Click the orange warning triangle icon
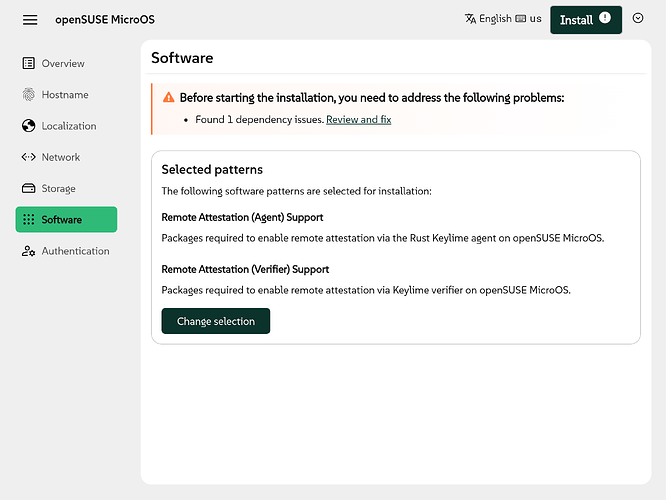Image resolution: width=666 pixels, height=500 pixels. coord(168,98)
